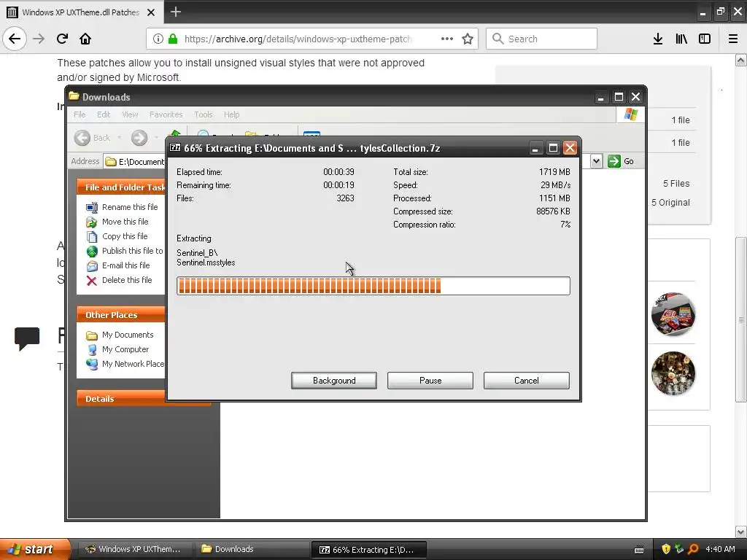The height and width of the screenshot is (560, 747).
Task: Click the 5 Files link on archive page
Action: (676, 183)
